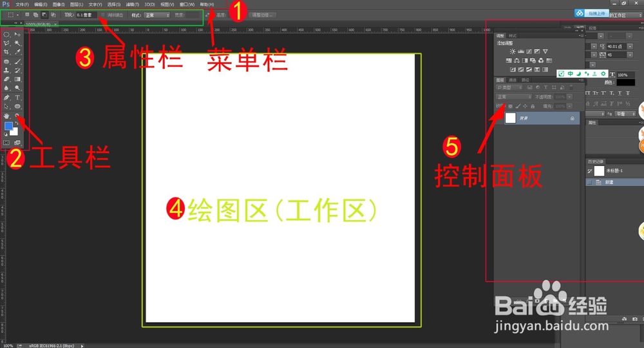Select the Brush tool

click(x=17, y=62)
